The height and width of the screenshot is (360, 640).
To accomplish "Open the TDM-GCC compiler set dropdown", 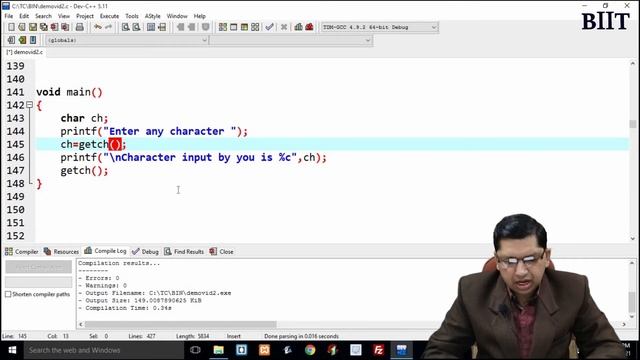I will coord(380,27).
